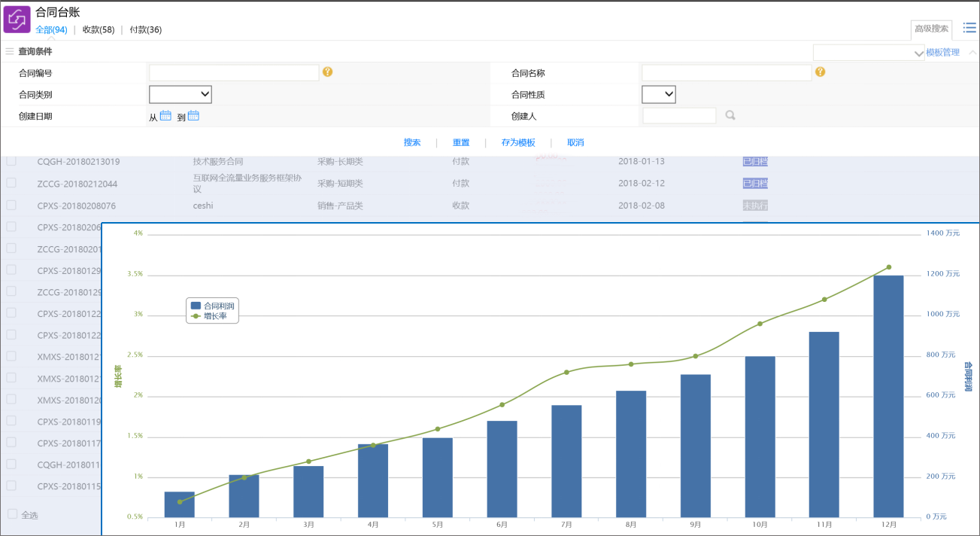Click the 重置 button
The image size is (980, 536).
[x=461, y=142]
